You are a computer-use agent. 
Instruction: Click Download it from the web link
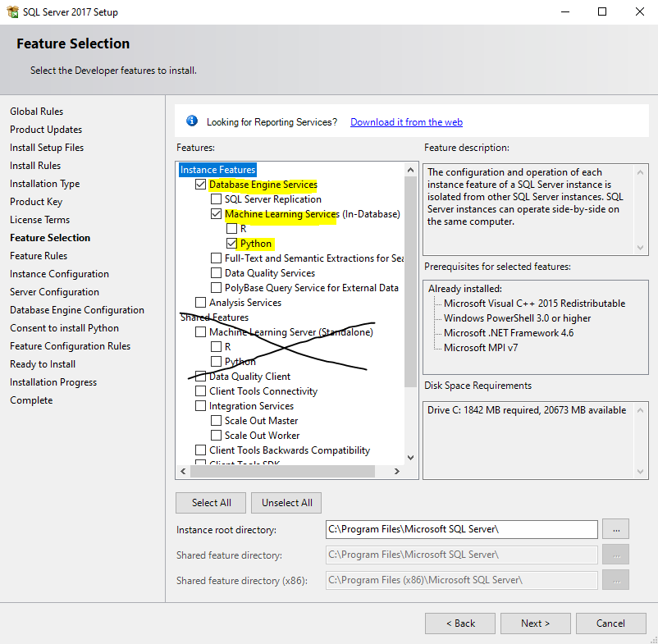pyautogui.click(x=406, y=122)
